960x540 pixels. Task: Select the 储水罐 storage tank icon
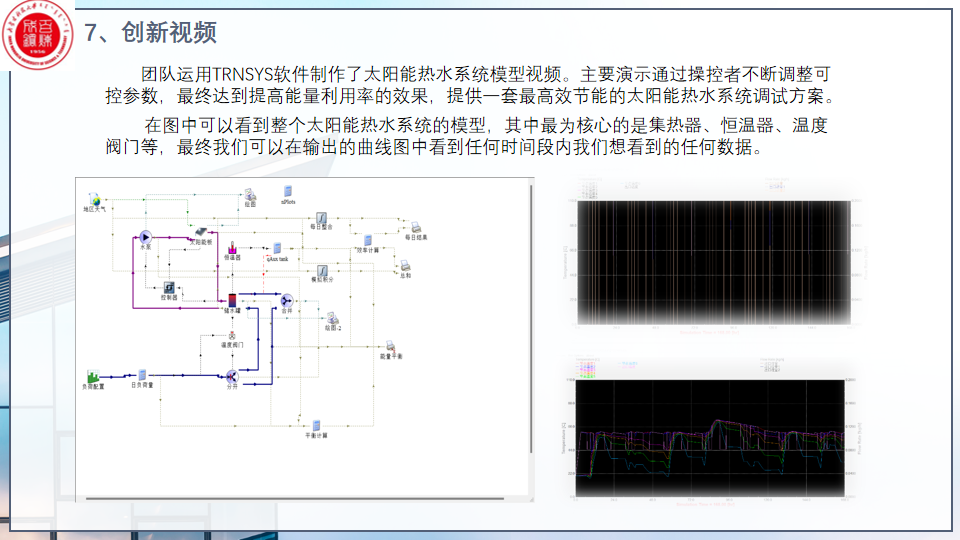point(232,300)
